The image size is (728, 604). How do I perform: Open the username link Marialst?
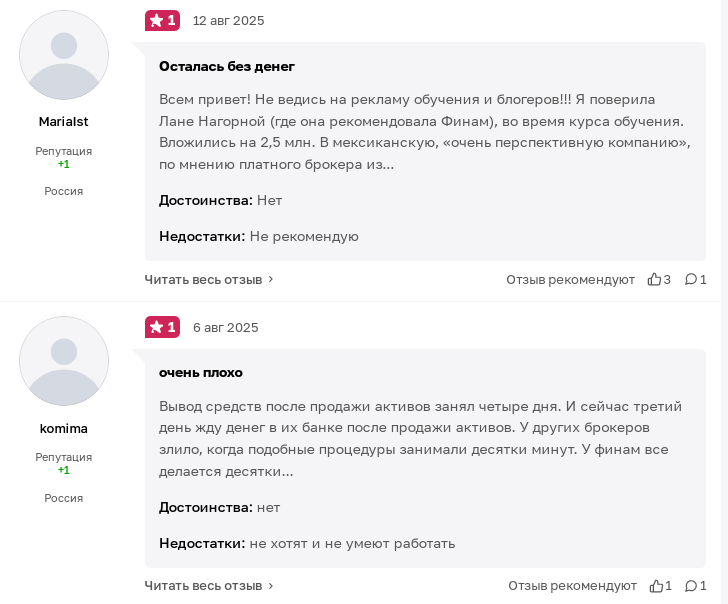point(64,122)
